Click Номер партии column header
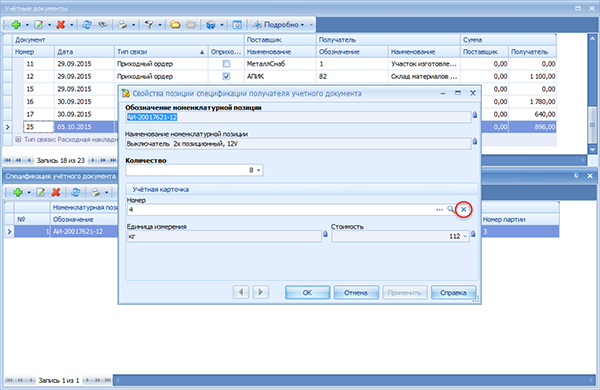The width and height of the screenshot is (600, 390). click(520, 219)
